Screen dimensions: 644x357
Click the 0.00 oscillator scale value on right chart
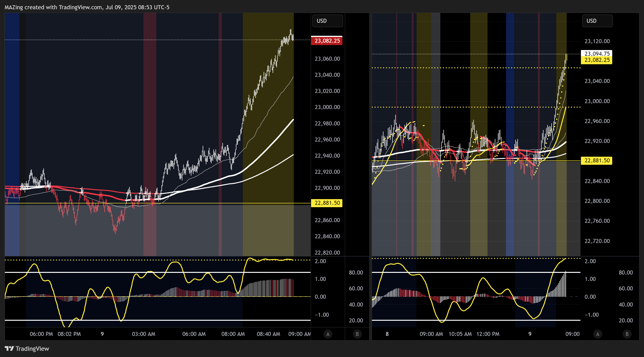[590, 297]
